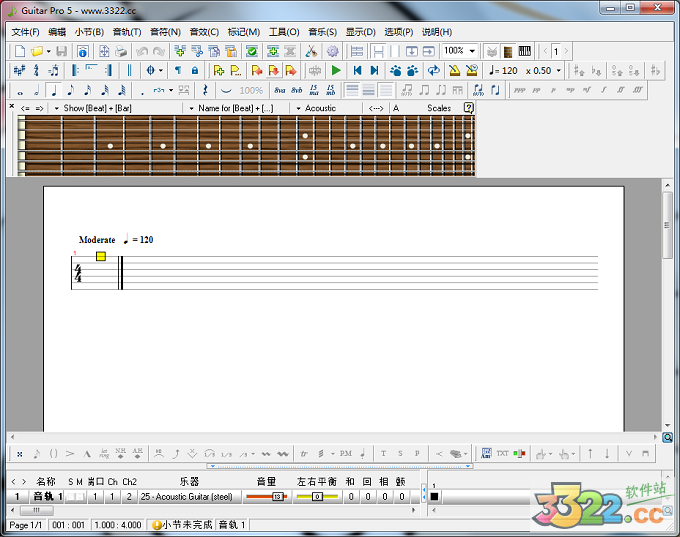Jump to the last bar
This screenshot has width=680, height=537.
pyautogui.click(x=374, y=70)
